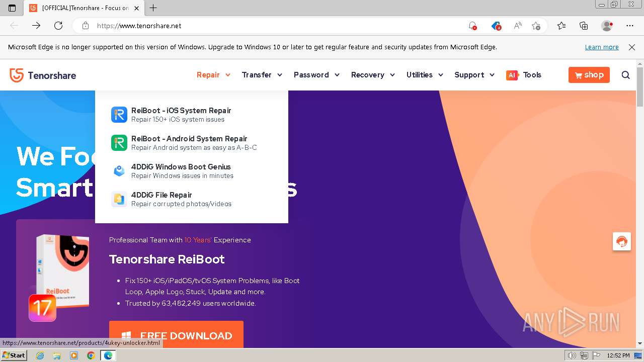Open the Repair navigation menu

pos(208,75)
